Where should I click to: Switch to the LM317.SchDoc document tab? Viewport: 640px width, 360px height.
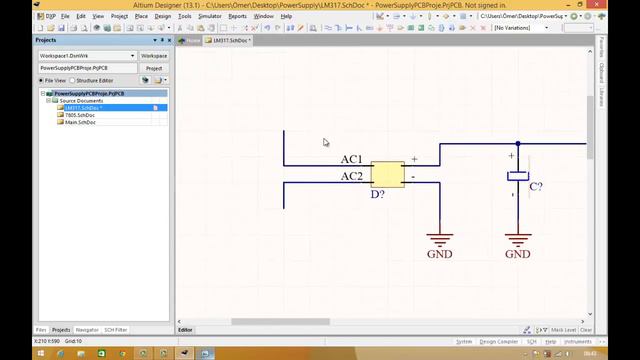pyautogui.click(x=228, y=40)
